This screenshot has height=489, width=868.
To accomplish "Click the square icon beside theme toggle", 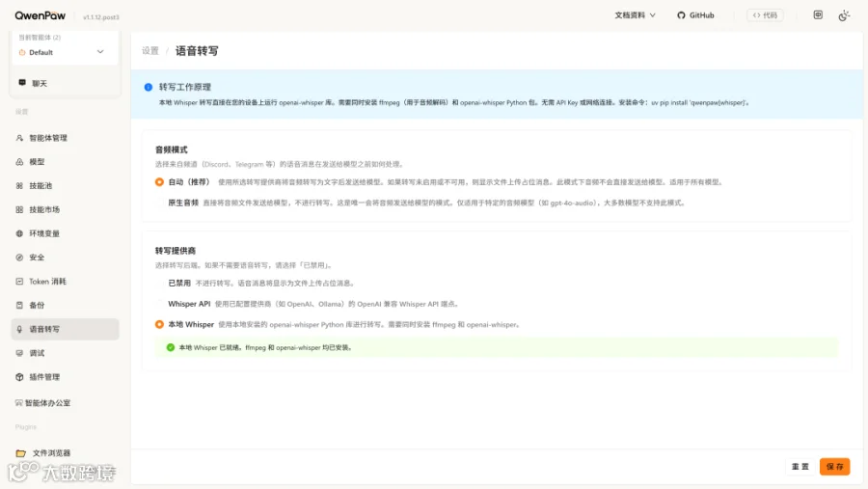I will [x=818, y=15].
